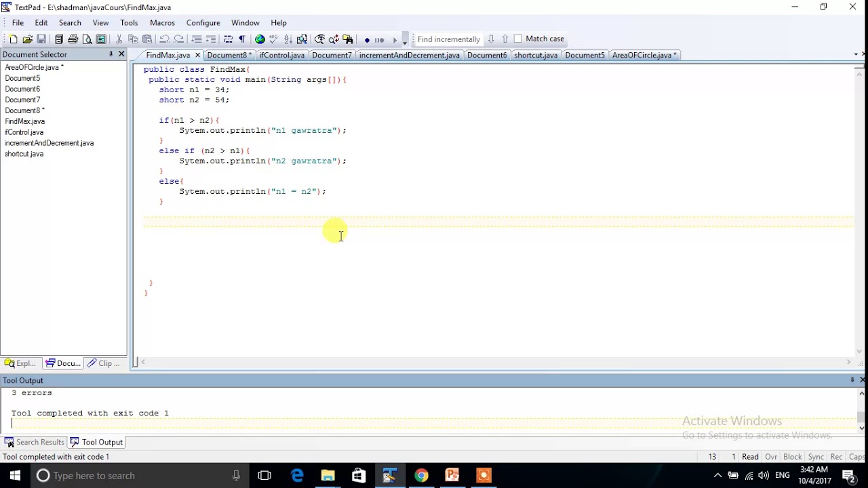
Task: Create a new document with toolbar icon
Action: coord(13,39)
